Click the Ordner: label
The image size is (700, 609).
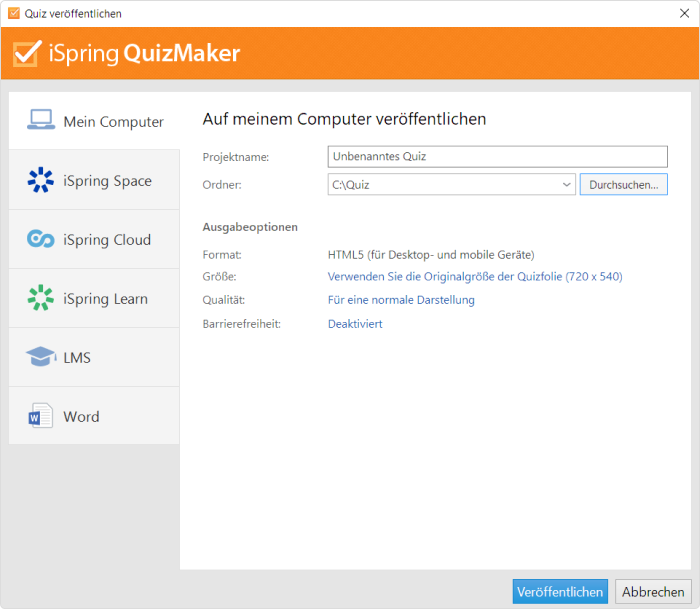point(222,185)
